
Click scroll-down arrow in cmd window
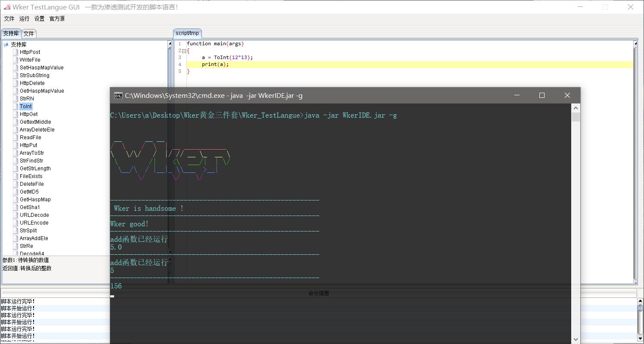[576, 339]
